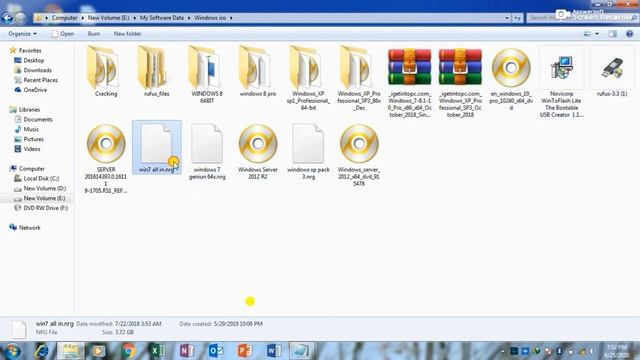Click the Open toolbar button
The width and height of the screenshot is (640, 360).
pos(63,34)
